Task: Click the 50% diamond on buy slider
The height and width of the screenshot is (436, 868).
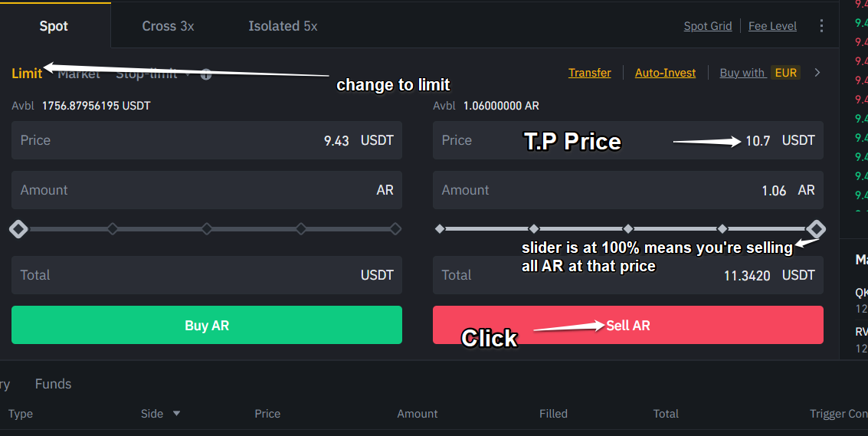Action: (207, 228)
